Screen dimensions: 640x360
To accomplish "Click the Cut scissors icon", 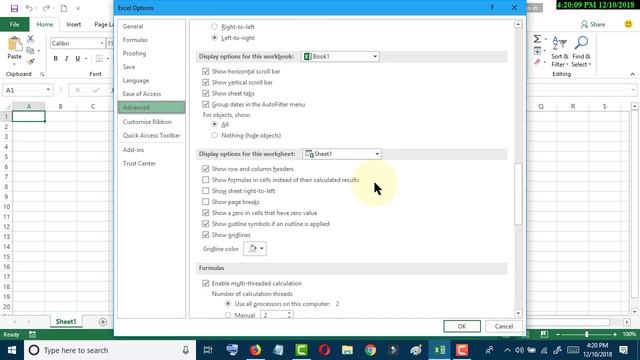I will (x=31, y=39).
